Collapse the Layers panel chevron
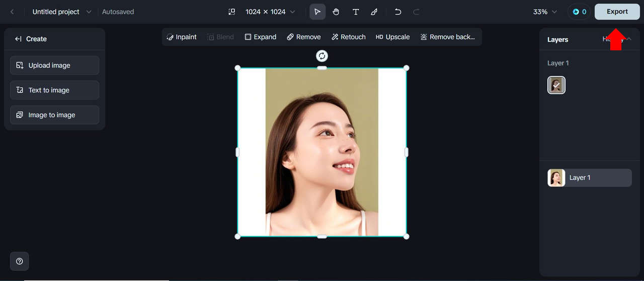This screenshot has height=281, width=644. [628, 39]
